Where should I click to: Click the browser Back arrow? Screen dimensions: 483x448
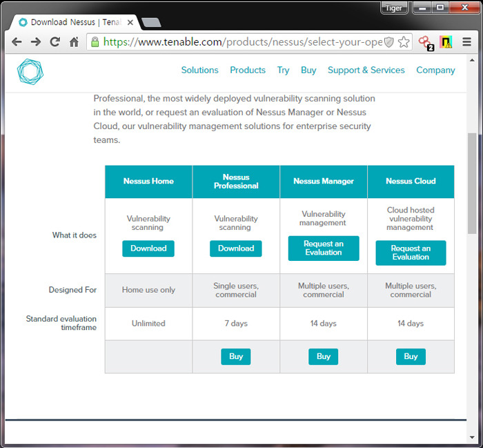pos(17,42)
